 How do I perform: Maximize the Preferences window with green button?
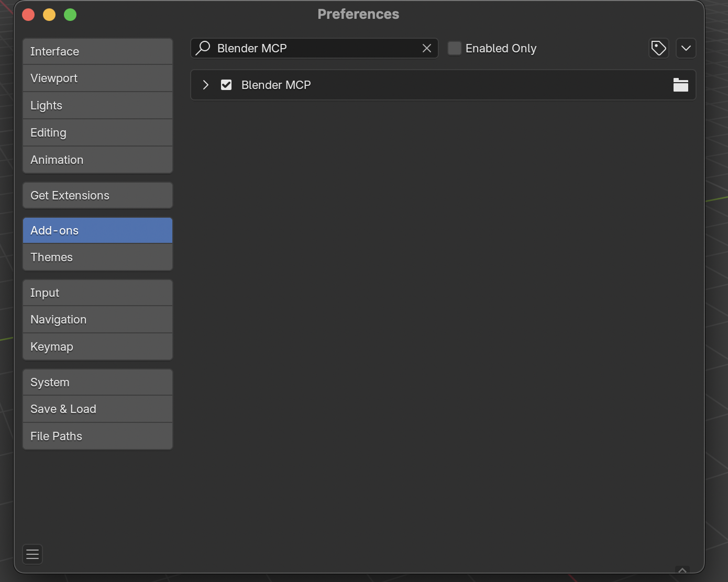click(70, 15)
